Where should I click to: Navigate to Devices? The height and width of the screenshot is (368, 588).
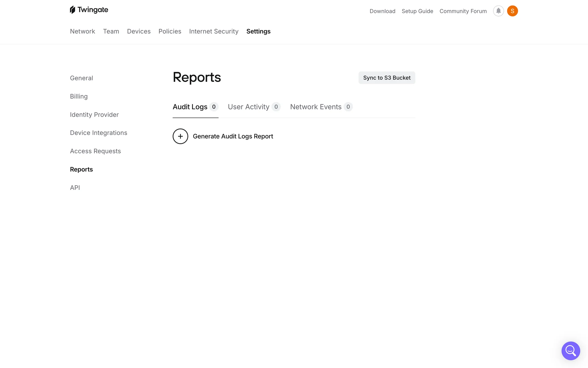coord(139,31)
